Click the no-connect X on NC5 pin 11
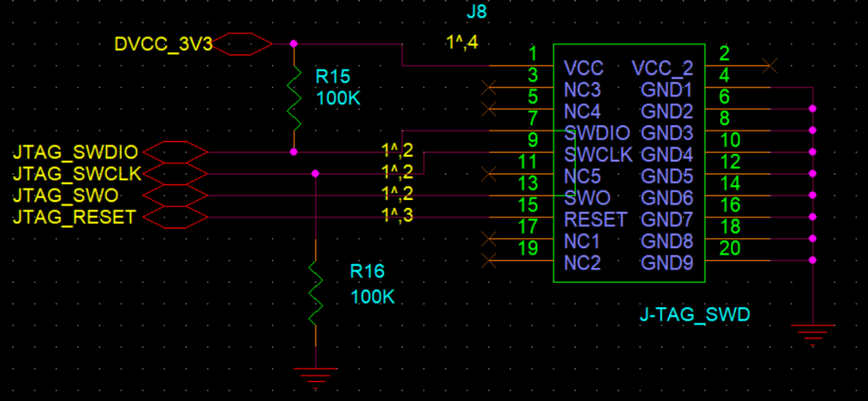The image size is (868, 401). click(488, 175)
